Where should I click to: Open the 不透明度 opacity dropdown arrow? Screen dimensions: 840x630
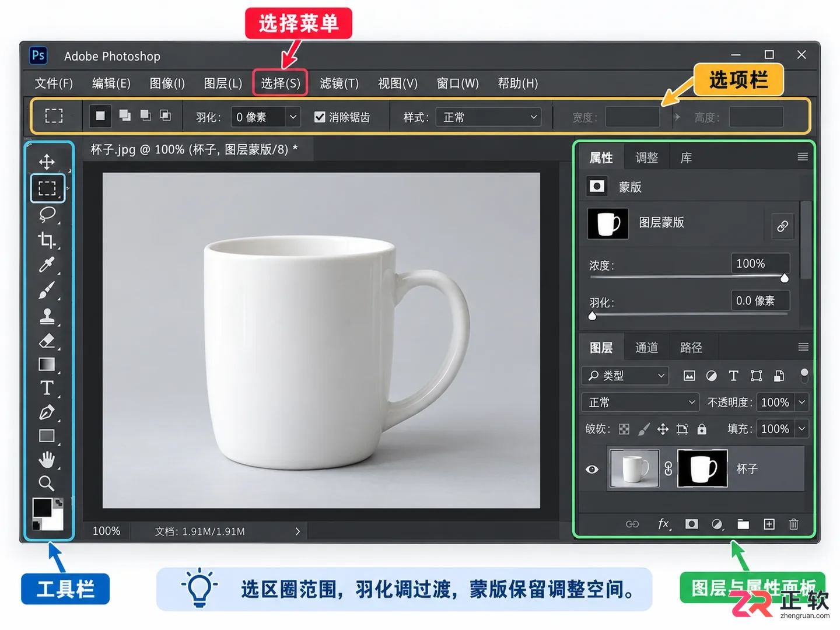(x=802, y=402)
